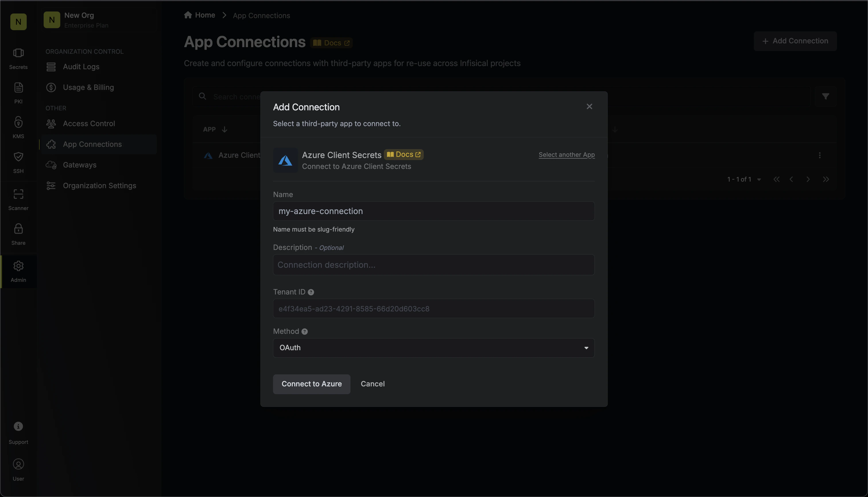Expand the rows-per-page dropdown arrow

pos(759,180)
